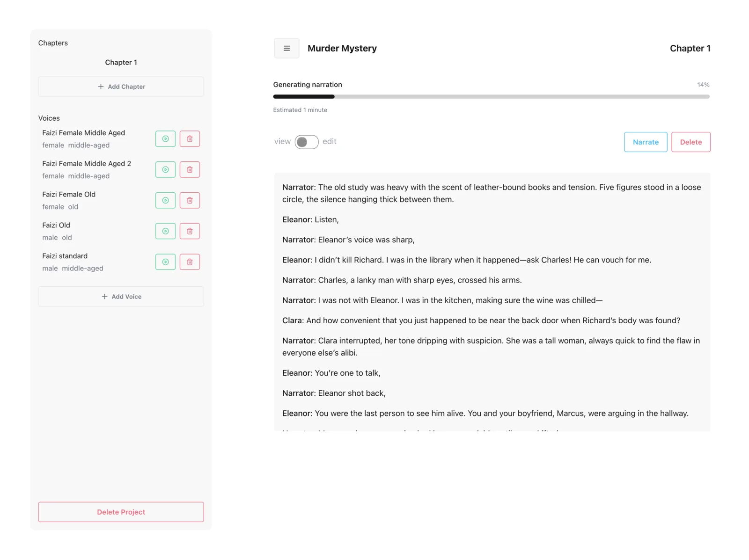Click the Chapter 1 heading at top right
This screenshot has height=560, width=749.
coord(690,48)
